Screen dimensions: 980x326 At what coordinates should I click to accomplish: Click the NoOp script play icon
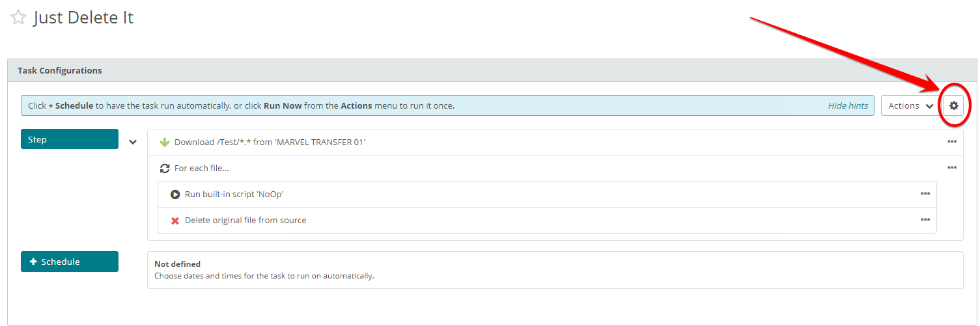[175, 194]
